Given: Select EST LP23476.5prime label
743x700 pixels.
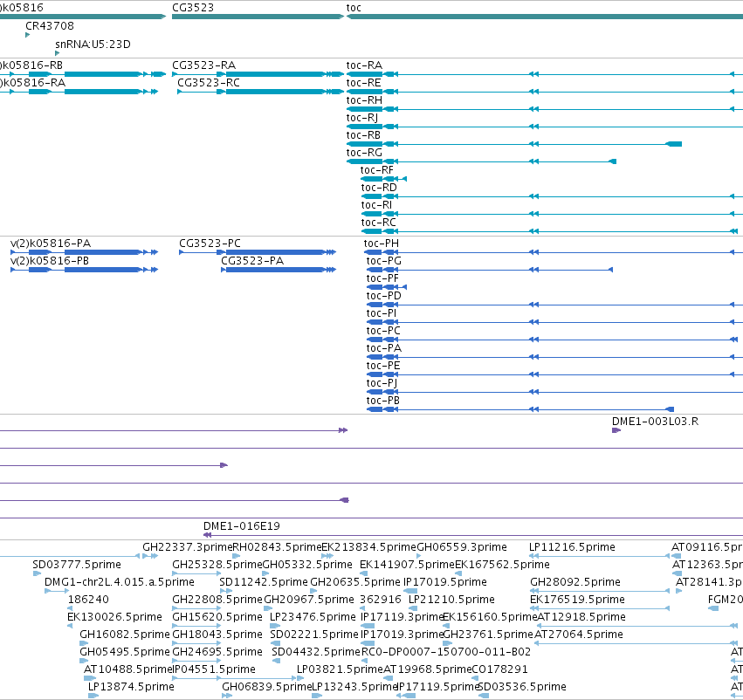Looking at the screenshot, I should (313, 617).
